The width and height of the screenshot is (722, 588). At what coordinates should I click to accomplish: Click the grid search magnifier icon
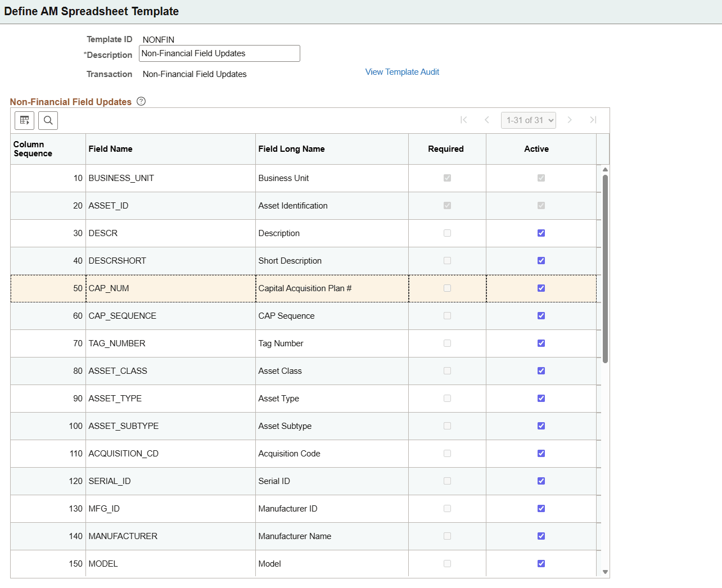click(x=48, y=120)
